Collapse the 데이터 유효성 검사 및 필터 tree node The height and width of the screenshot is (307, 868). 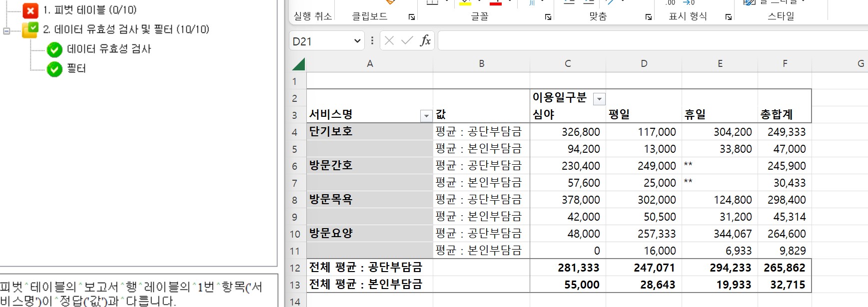pyautogui.click(x=6, y=31)
